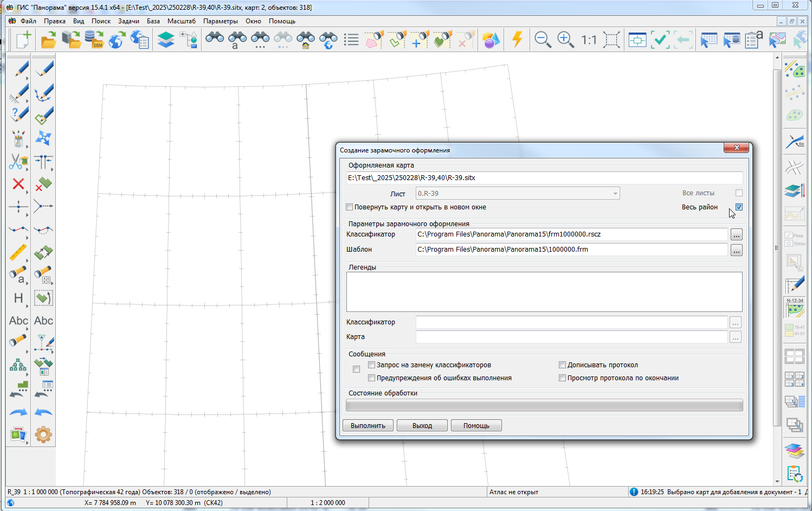Viewport: 812px width, 511px height.
Task: Click the Шаблон path input field
Action: click(571, 250)
